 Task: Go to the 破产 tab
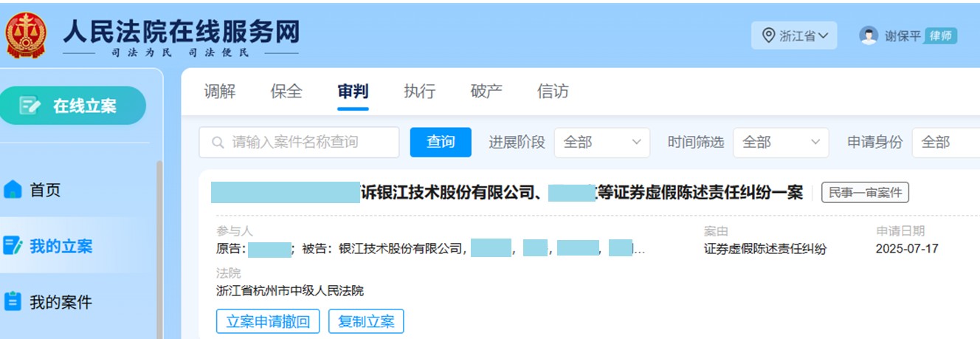click(x=486, y=92)
